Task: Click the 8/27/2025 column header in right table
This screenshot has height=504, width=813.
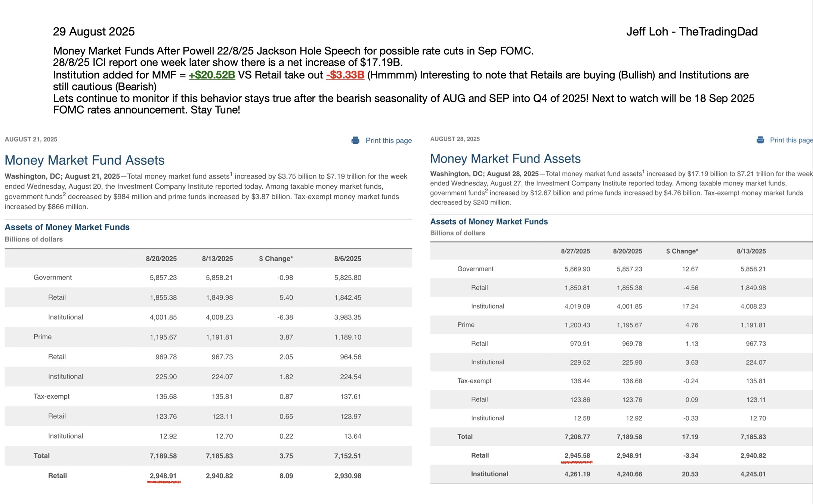Action: click(575, 251)
